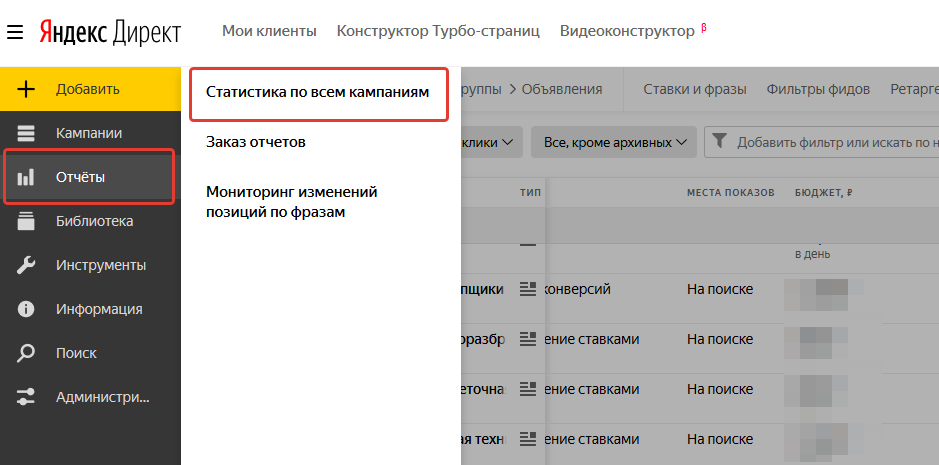Click the Отчёты bar chart icon
This screenshot has height=465, width=939.
26,177
